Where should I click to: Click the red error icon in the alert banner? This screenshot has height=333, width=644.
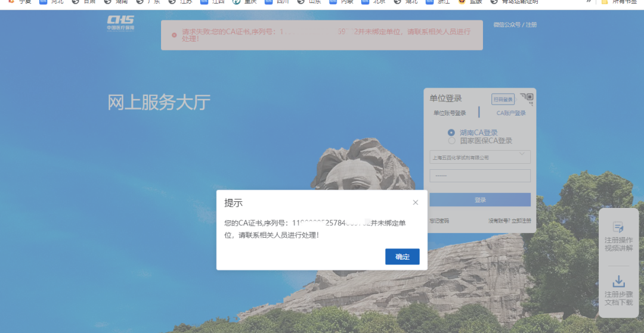point(174,35)
